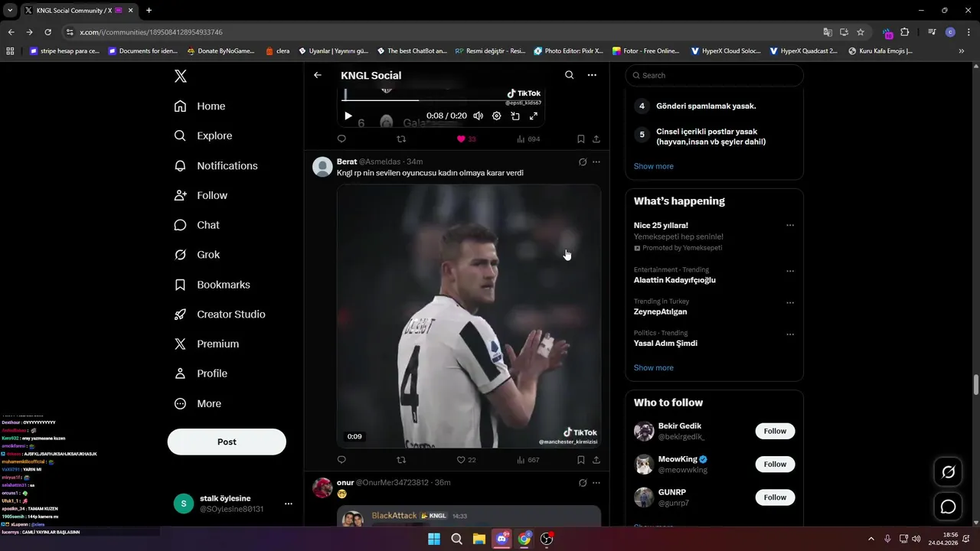The image size is (980, 551).
Task: Toggle picture-in-picture on top video
Action: 515,116
